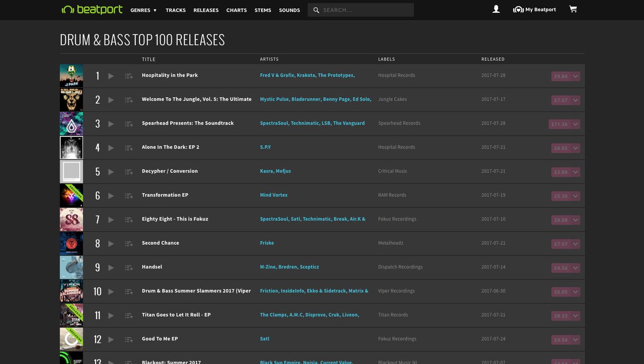Open price dropdown arrow for Titan Goes to Let It Roll
644x364 pixels.
pos(576,316)
